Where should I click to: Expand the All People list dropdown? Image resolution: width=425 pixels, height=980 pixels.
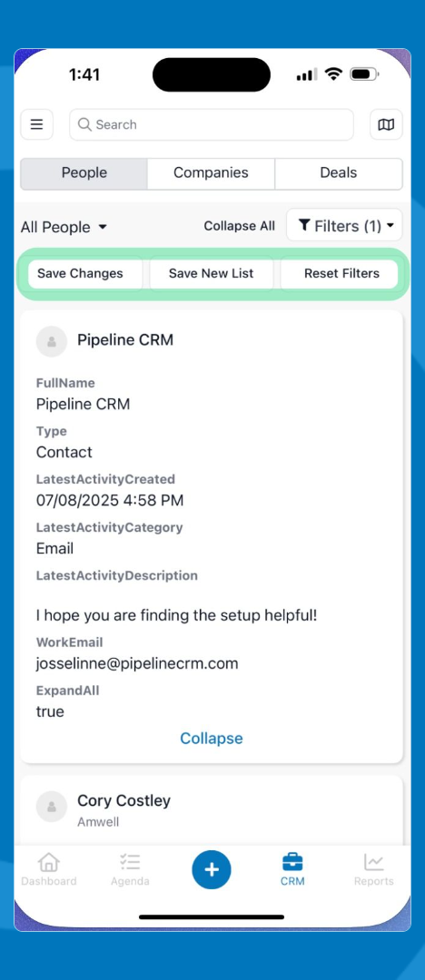pyautogui.click(x=64, y=227)
